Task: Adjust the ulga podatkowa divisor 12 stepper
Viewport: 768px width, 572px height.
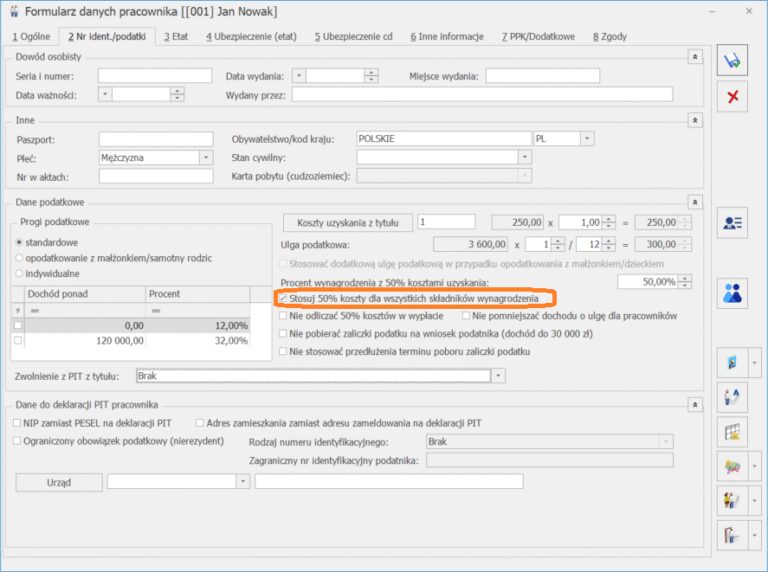Action: pyautogui.click(x=608, y=244)
